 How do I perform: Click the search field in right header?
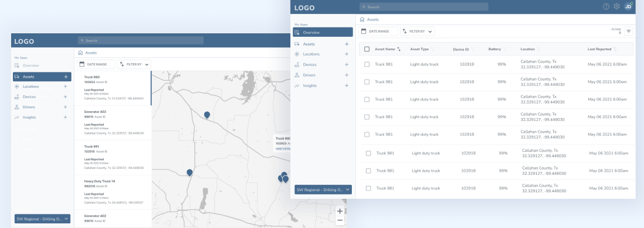(424, 7)
